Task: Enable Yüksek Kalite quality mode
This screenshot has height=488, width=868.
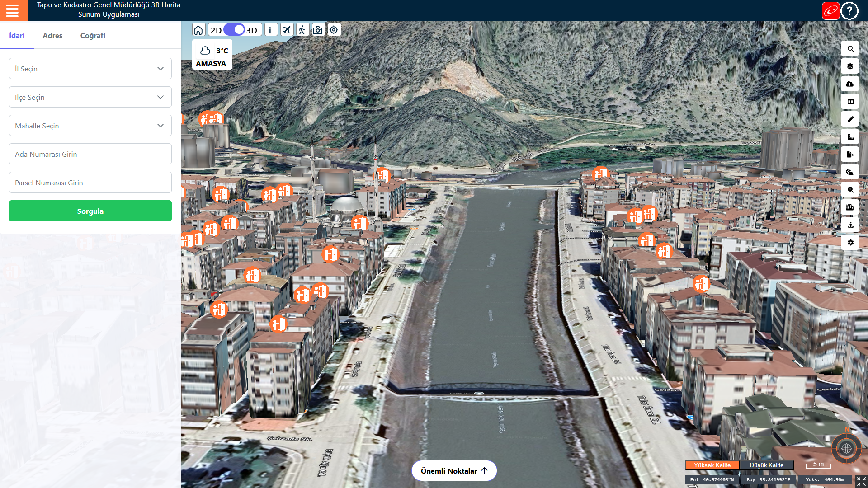Action: click(x=712, y=465)
